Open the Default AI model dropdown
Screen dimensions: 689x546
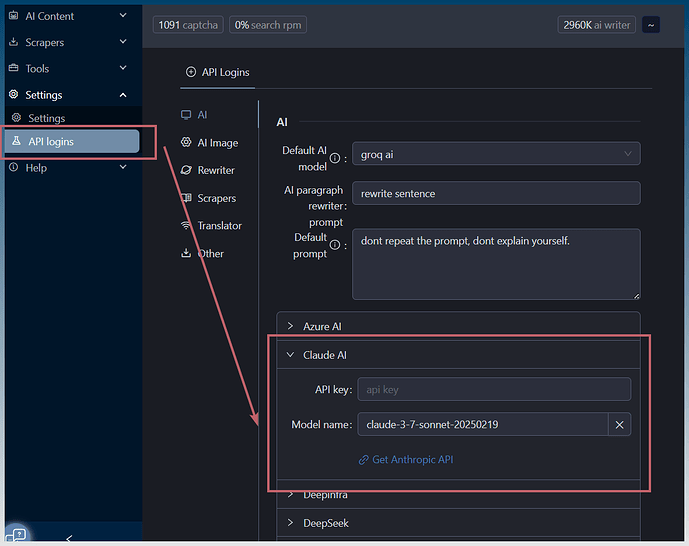pos(496,154)
